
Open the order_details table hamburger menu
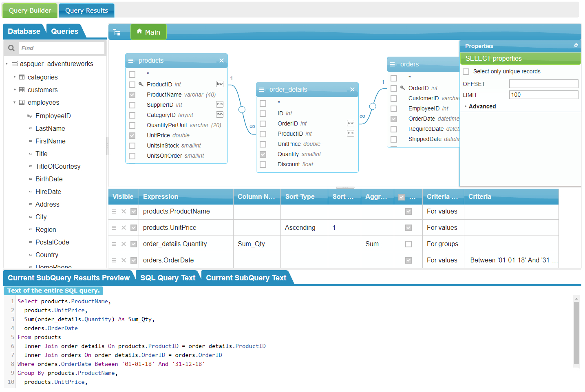[x=261, y=89]
